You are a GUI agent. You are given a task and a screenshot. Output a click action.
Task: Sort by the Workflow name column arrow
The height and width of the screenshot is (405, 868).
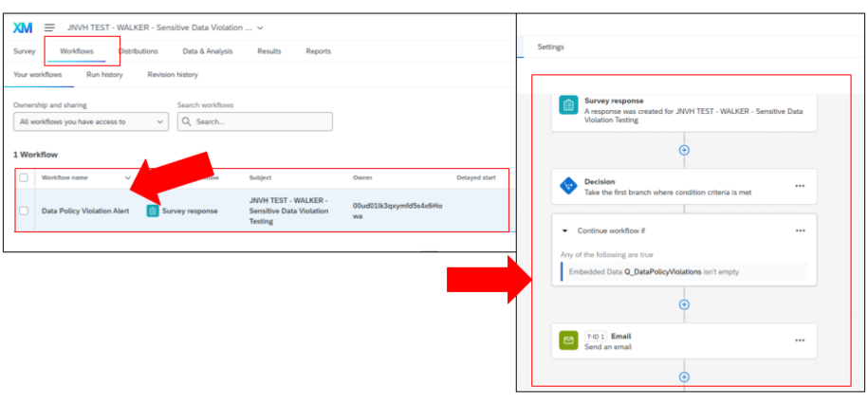[128, 178]
